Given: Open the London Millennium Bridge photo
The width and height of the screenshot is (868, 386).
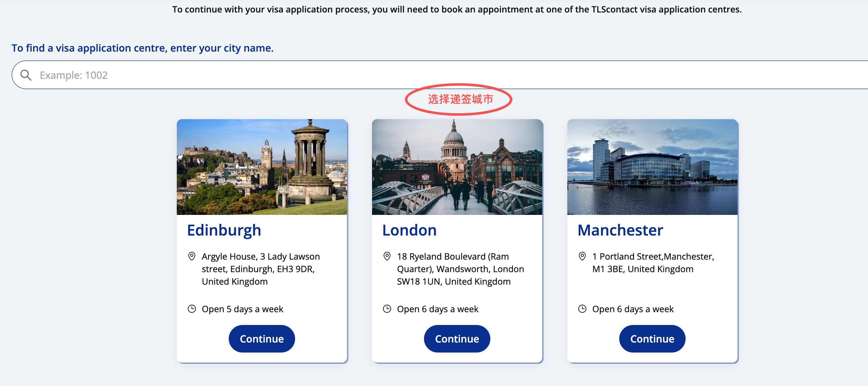Looking at the screenshot, I should [x=457, y=167].
